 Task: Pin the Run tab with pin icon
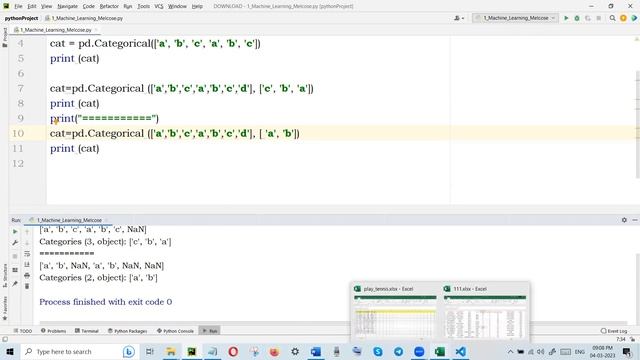pos(15,284)
